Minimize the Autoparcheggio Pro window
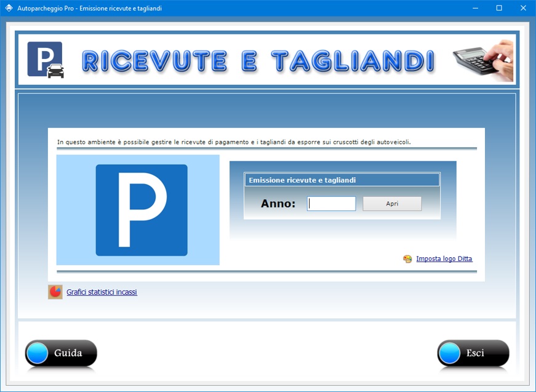This screenshot has height=392, width=536. coord(475,8)
